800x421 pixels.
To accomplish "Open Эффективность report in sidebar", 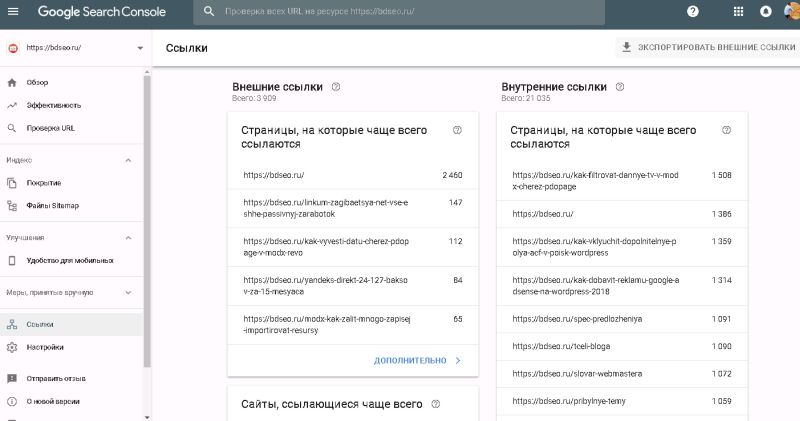I will 71,106.
